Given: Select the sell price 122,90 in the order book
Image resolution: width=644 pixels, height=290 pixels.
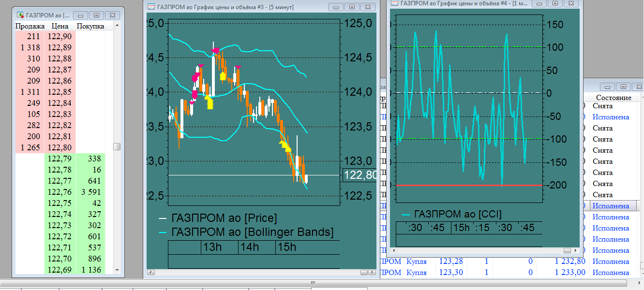Looking at the screenshot, I should click(60, 36).
